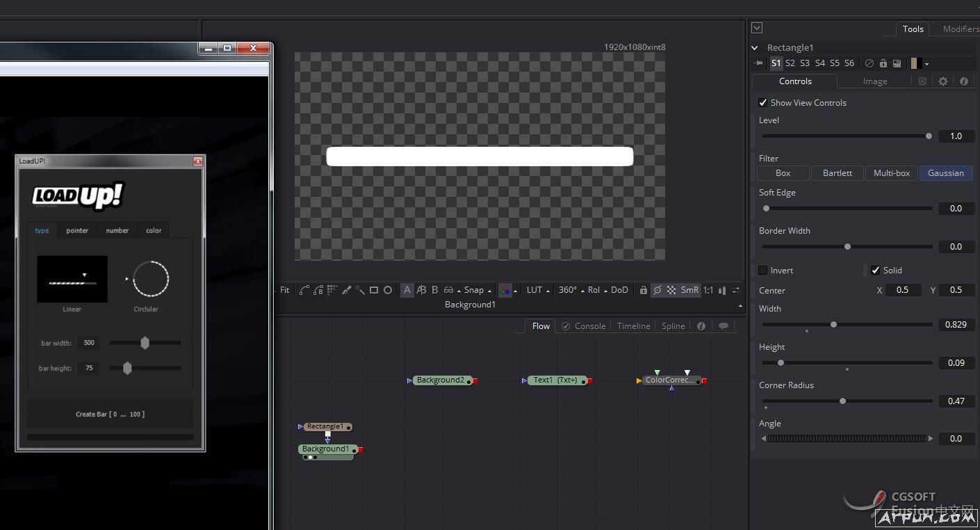Viewport: 980px width, 530px height.
Task: Switch to the Spline tab
Action: 673,326
